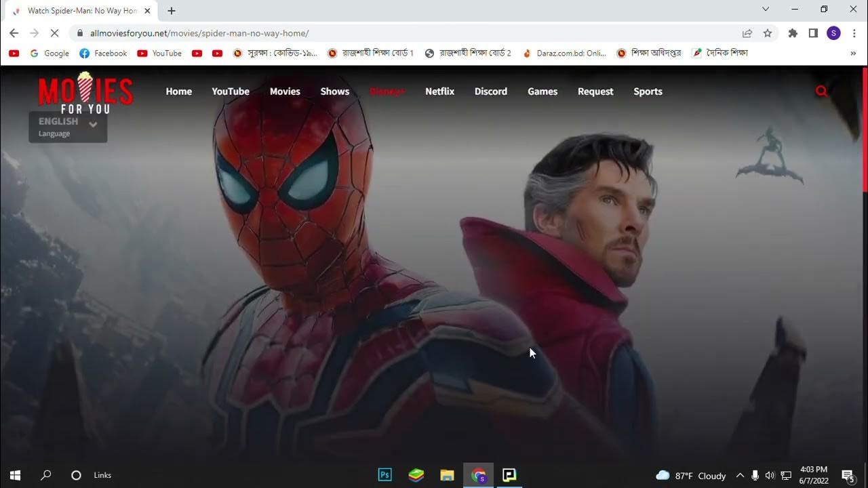The width and height of the screenshot is (868, 488).
Task: Open the Chrome profile avatar
Action: (x=833, y=33)
